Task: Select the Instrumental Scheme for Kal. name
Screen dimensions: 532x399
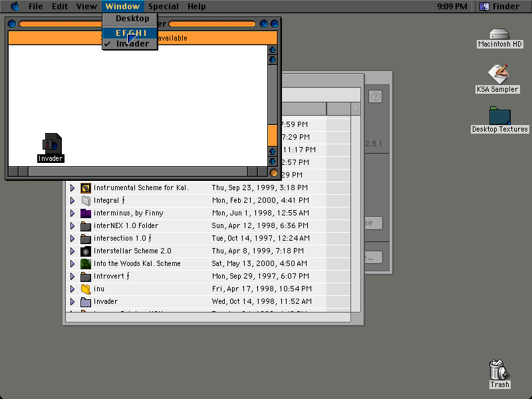Action: click(141, 188)
